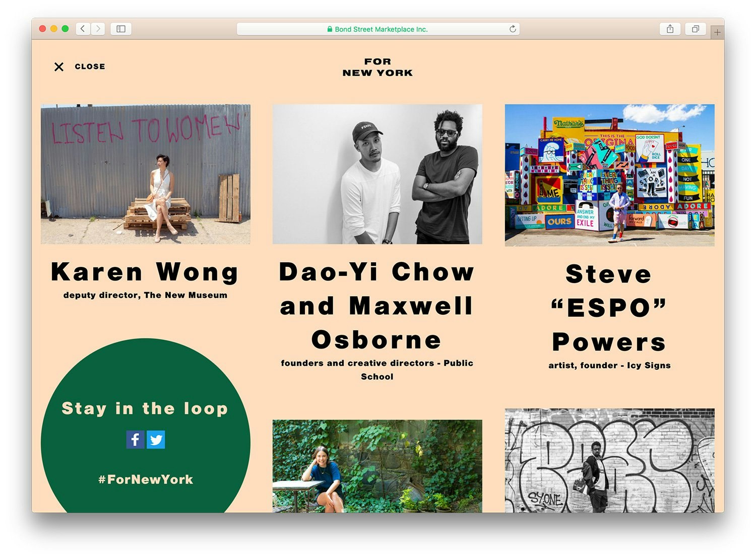756x558 pixels.
Task: Open Dao-Yi Chow and Maxwell Osborne photo
Action: click(x=377, y=174)
